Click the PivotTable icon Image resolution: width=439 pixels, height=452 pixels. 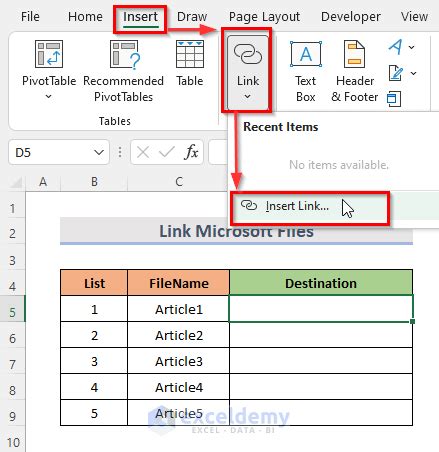[x=49, y=54]
